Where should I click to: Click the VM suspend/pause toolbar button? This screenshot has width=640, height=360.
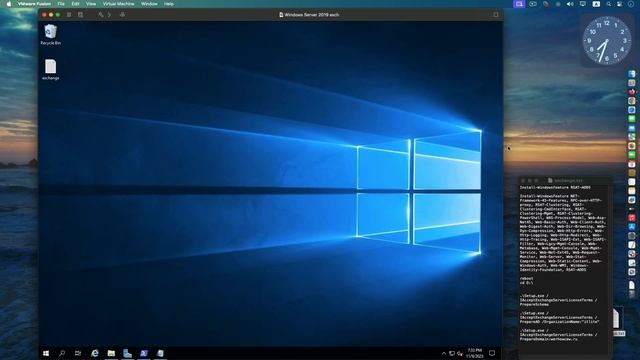click(x=69, y=15)
